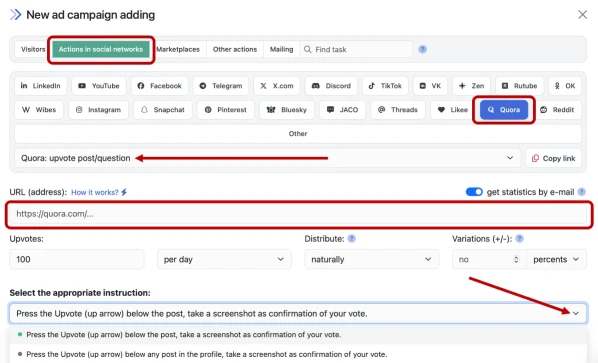Open the naturally distribution dropdown
Image resolution: width=598 pixels, height=363 pixels.
[372, 259]
